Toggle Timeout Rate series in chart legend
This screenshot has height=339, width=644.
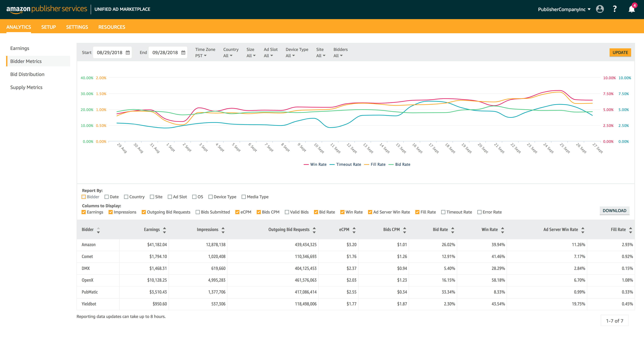tap(345, 164)
